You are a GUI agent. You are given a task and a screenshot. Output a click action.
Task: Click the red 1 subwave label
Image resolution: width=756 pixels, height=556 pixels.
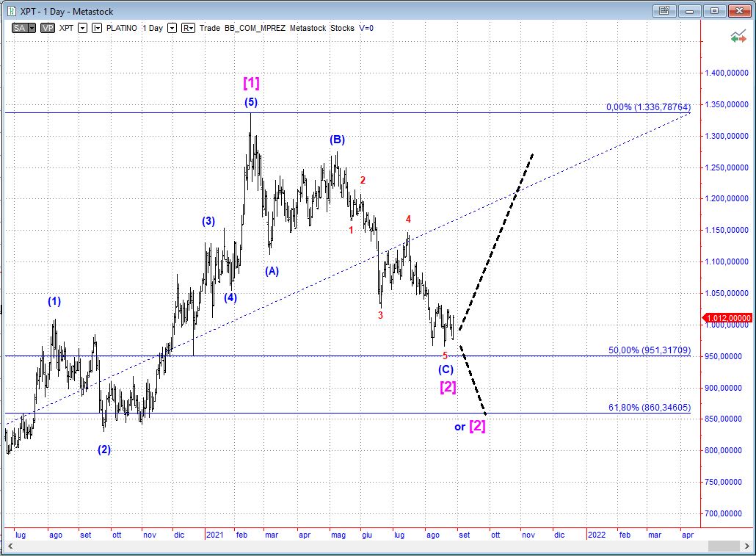351,230
